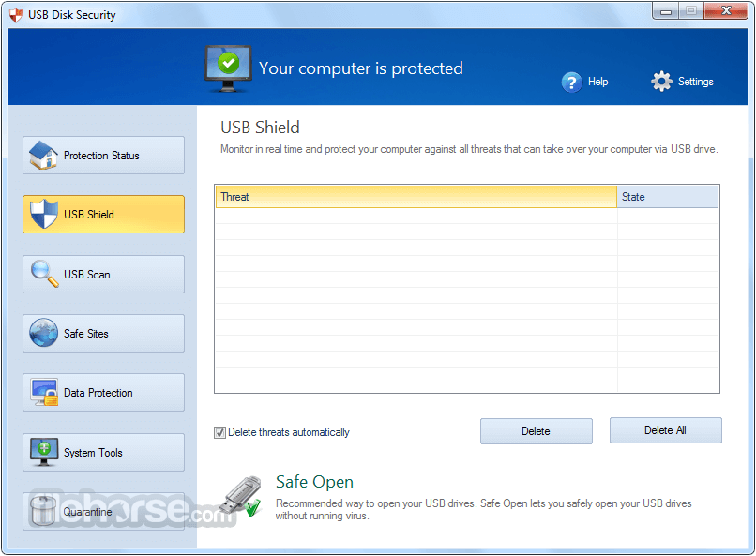This screenshot has width=756, height=556.
Task: Click the Quarantine trash bin icon
Action: pyautogui.click(x=43, y=511)
